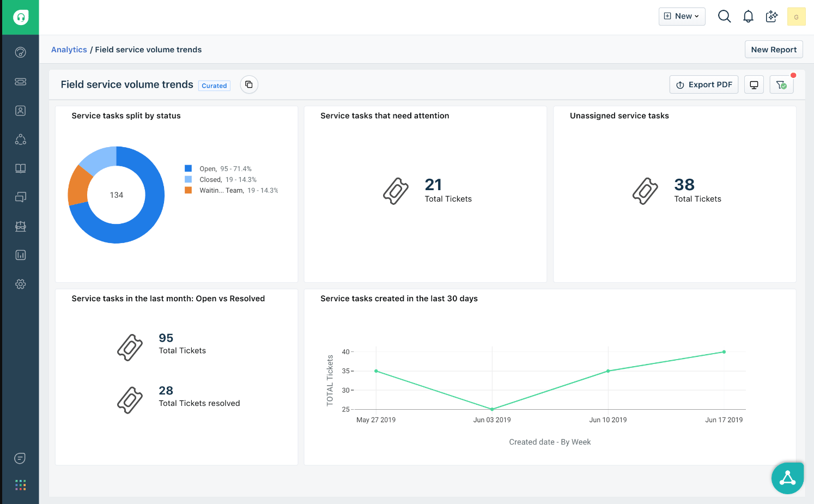
Task: Open the Analytics bar-chart icon in sidebar
Action: [20, 254]
